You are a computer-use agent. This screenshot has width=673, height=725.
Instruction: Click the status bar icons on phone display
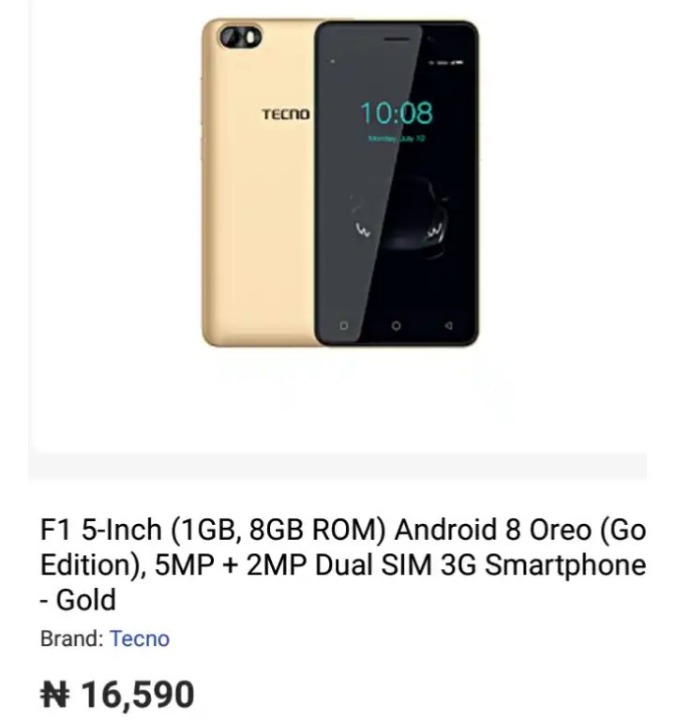(445, 62)
